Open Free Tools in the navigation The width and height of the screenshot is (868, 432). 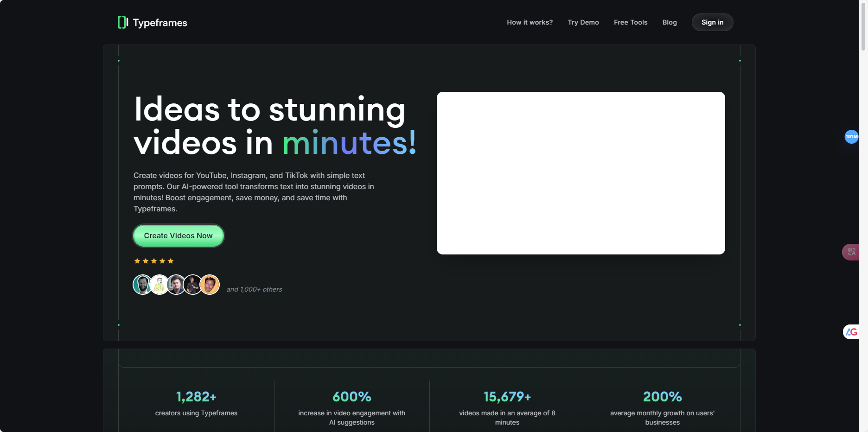[630, 22]
